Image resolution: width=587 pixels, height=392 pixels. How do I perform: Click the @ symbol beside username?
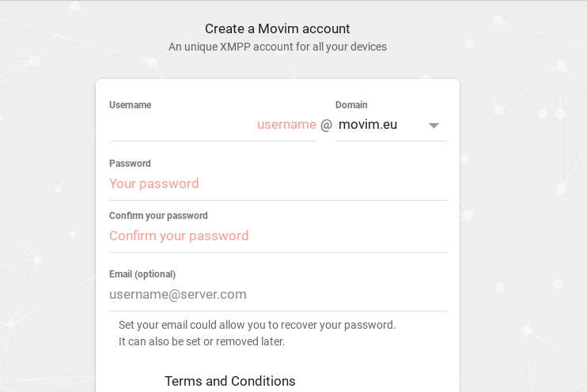(x=326, y=125)
